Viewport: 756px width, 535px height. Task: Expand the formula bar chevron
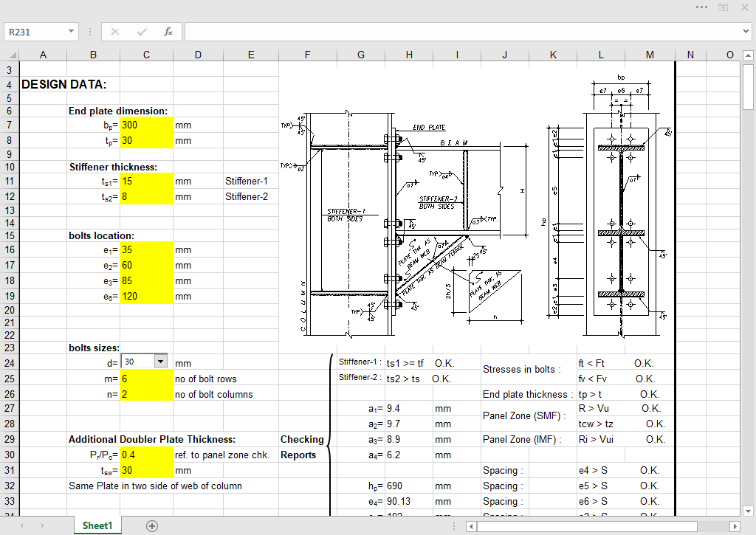[x=746, y=32]
